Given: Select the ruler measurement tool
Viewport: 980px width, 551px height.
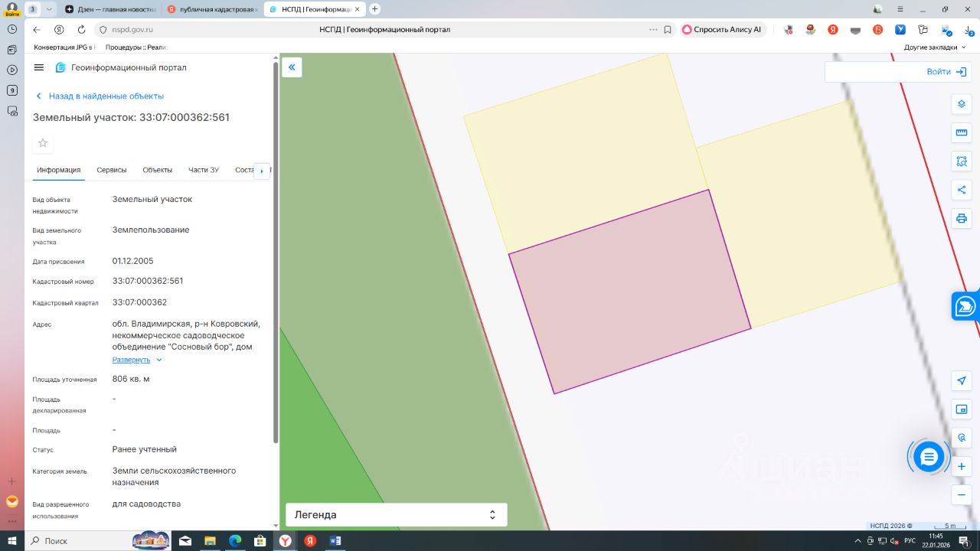Looking at the screenshot, I should point(962,133).
